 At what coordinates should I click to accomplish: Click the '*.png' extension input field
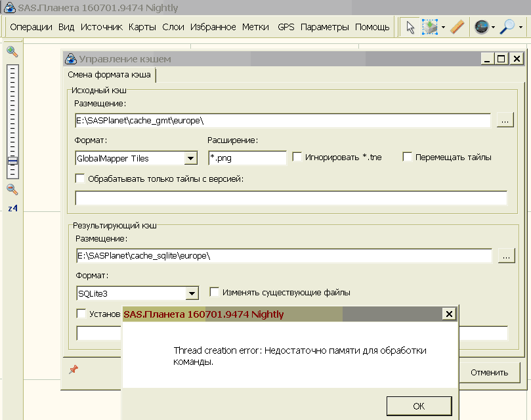coord(247,158)
